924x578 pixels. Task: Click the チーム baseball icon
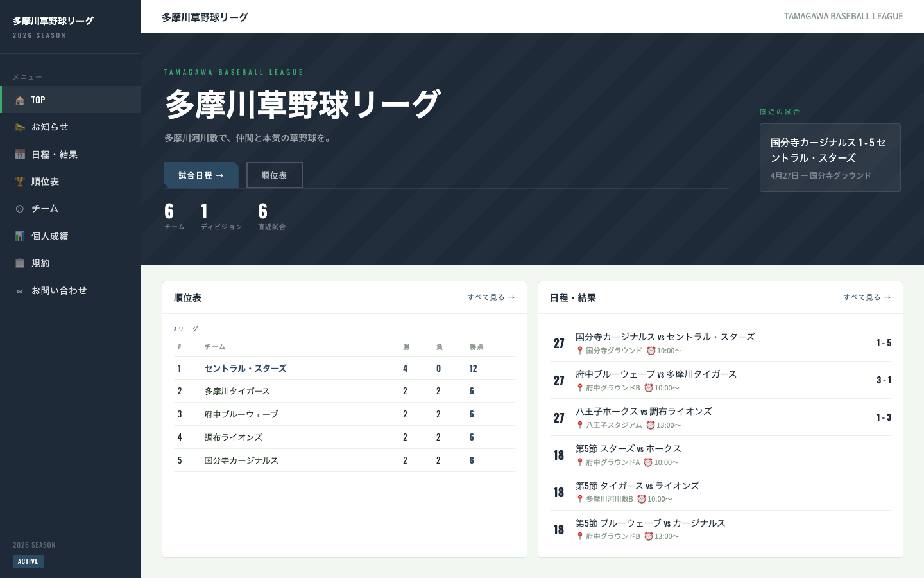(x=20, y=209)
